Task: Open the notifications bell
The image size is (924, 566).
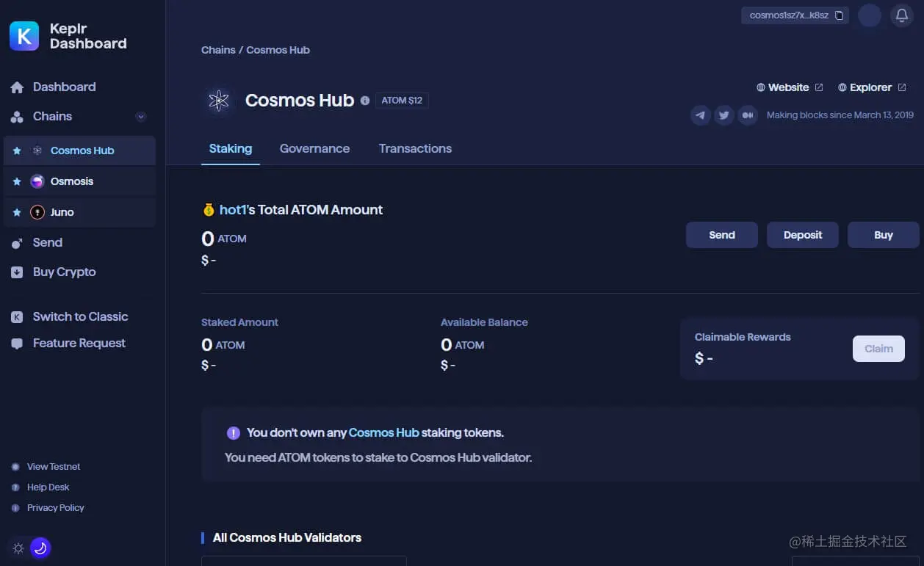Action: (x=902, y=15)
